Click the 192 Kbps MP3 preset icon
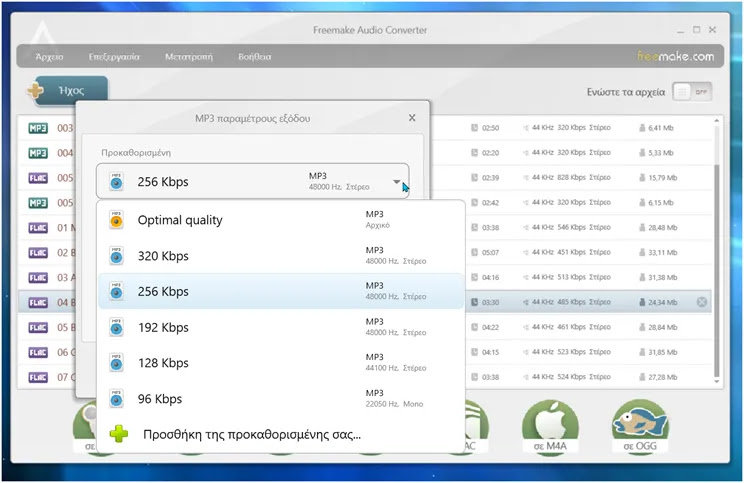The width and height of the screenshot is (744, 483). [116, 327]
